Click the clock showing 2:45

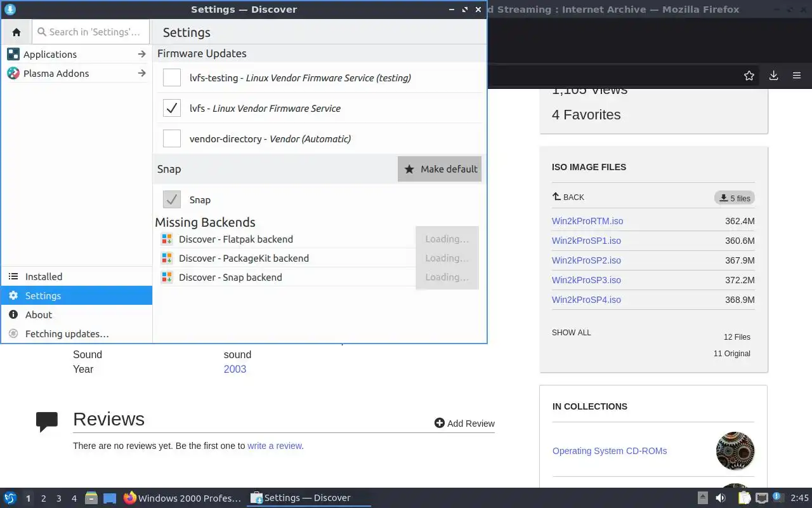pos(800,498)
